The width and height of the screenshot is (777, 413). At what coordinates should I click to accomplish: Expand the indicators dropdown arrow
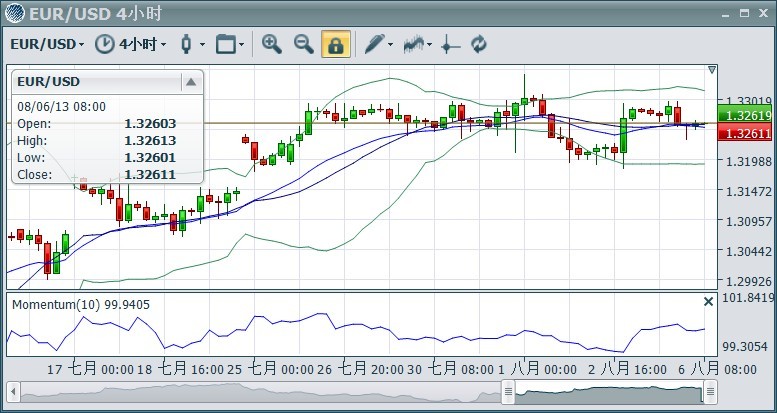tap(429, 45)
